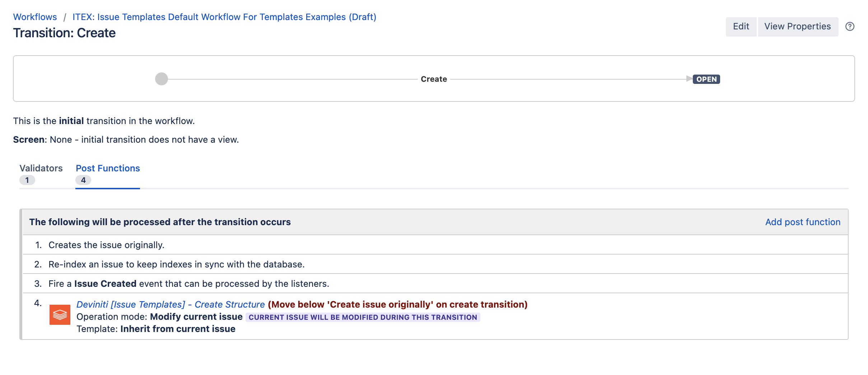This screenshot has height=375, width=868.
Task: Click the Edit button
Action: [x=741, y=27]
